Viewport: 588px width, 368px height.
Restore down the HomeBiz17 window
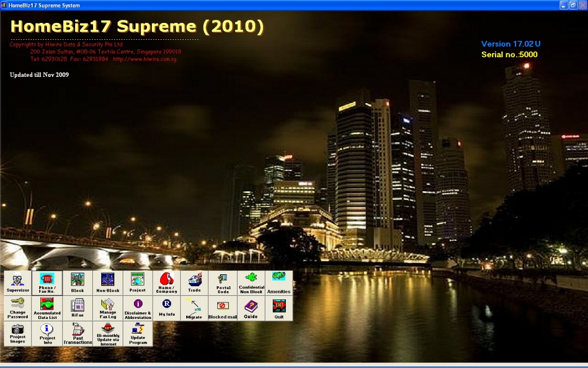click(573, 5)
